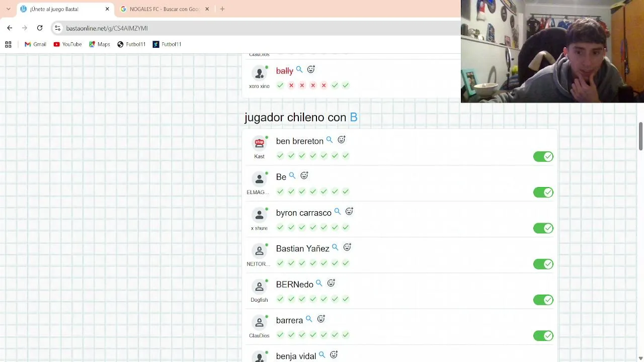Open the second Futbol11 bookmark with dark icon
Image resolution: width=644 pixels, height=362 pixels.
167,44
